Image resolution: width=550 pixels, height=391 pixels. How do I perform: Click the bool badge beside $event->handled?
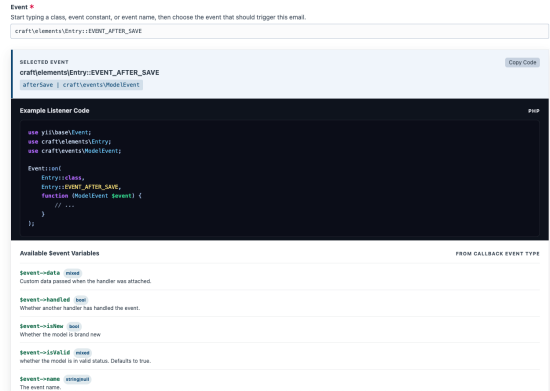81,300
